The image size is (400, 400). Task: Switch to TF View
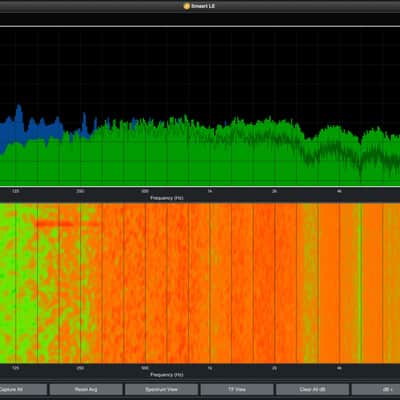pos(237,389)
